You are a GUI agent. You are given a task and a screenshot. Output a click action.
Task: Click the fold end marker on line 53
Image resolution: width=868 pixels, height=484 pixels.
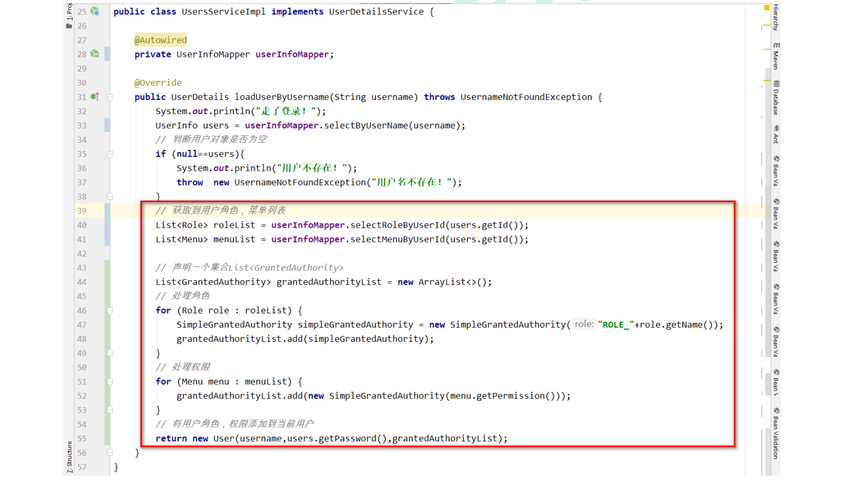tap(110, 410)
